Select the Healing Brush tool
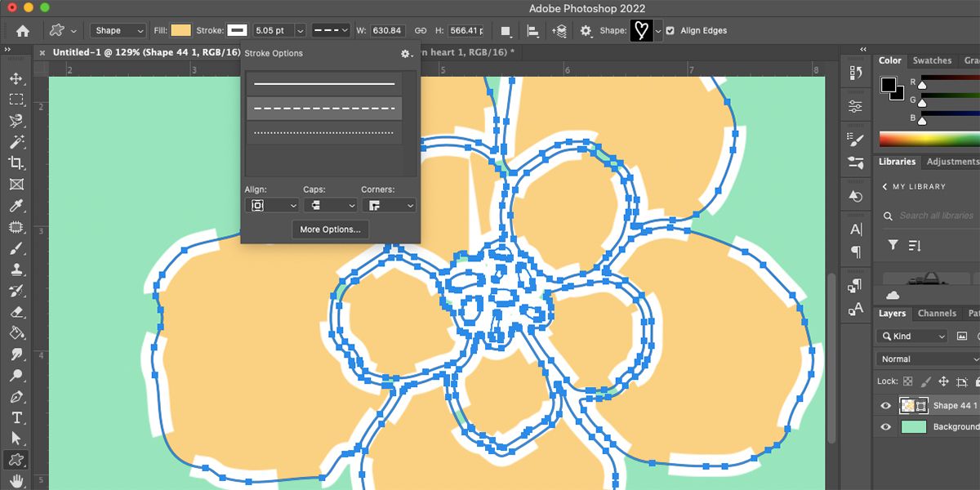The width and height of the screenshot is (980, 490). 16,227
